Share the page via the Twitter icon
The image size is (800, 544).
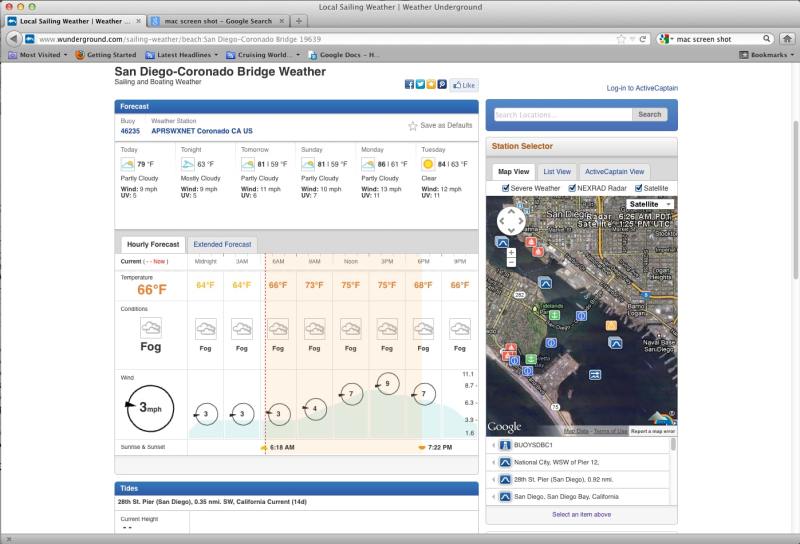point(420,85)
